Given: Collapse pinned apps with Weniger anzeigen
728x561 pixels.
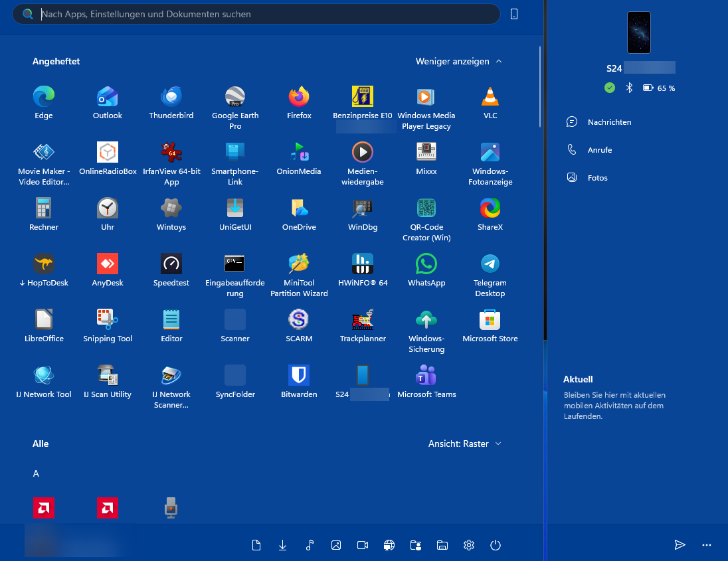Looking at the screenshot, I should point(459,61).
